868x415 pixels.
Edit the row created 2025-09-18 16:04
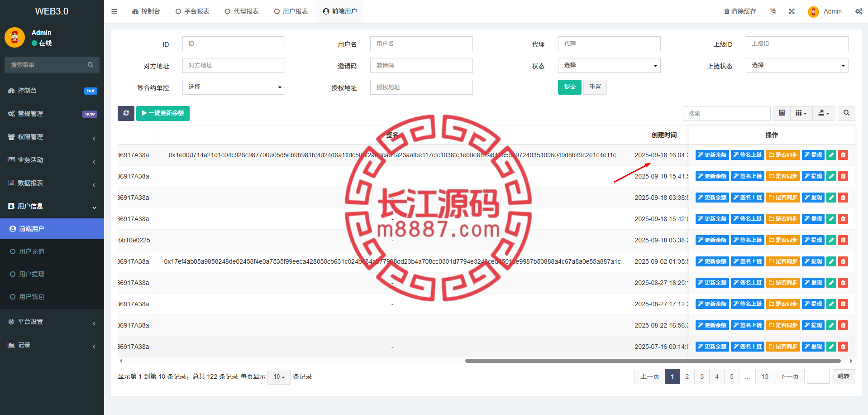pos(831,155)
